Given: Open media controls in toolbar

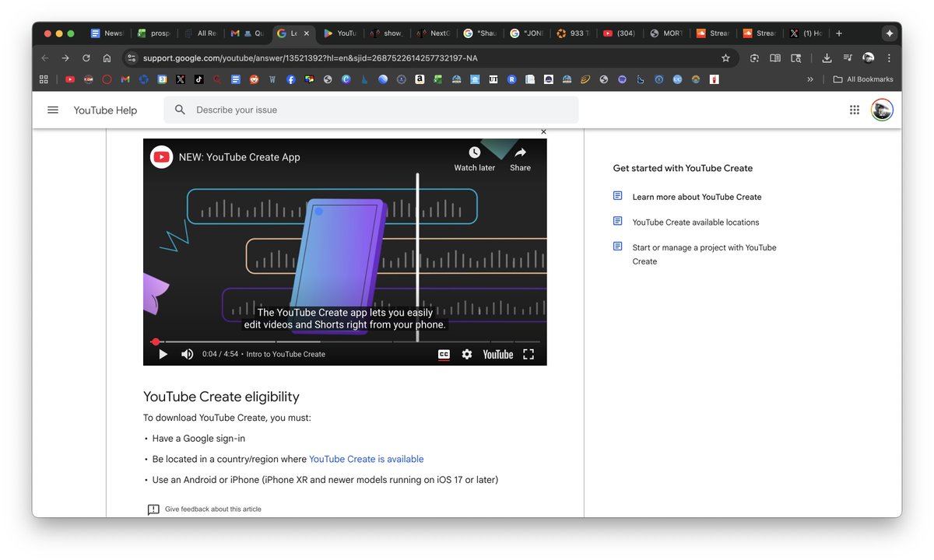Looking at the screenshot, I should pyautogui.click(x=848, y=58).
